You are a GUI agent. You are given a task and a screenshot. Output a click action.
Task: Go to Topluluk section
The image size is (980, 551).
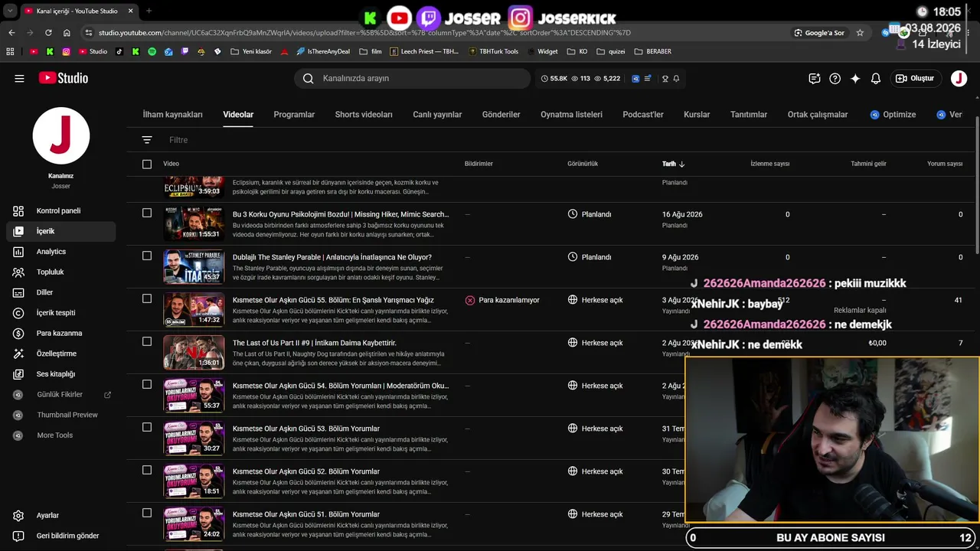point(51,272)
